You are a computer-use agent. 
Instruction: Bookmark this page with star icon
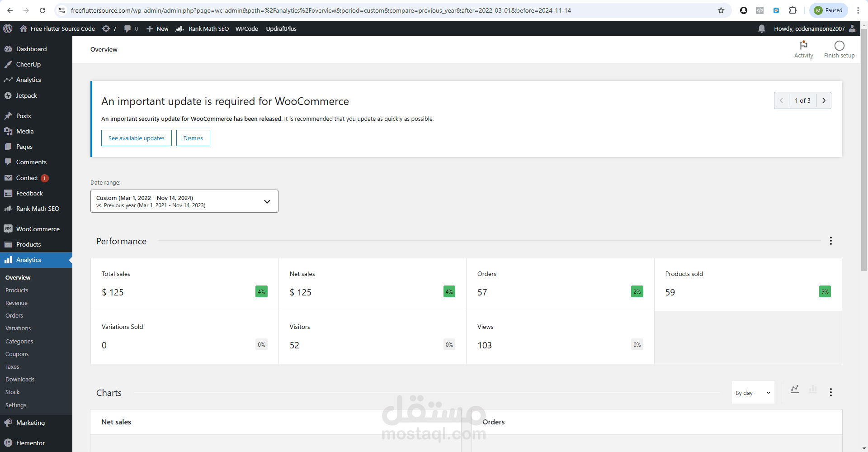tap(721, 10)
